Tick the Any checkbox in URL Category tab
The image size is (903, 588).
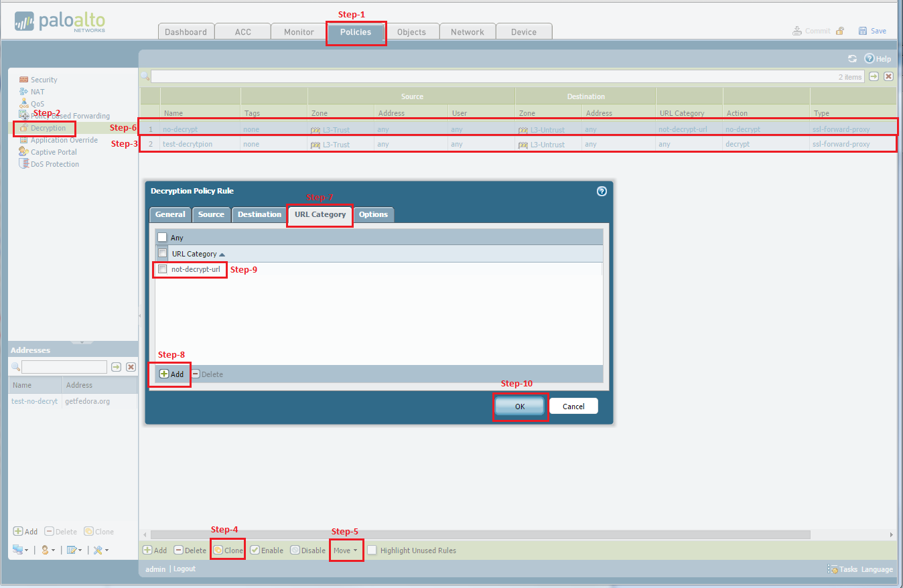click(x=162, y=237)
